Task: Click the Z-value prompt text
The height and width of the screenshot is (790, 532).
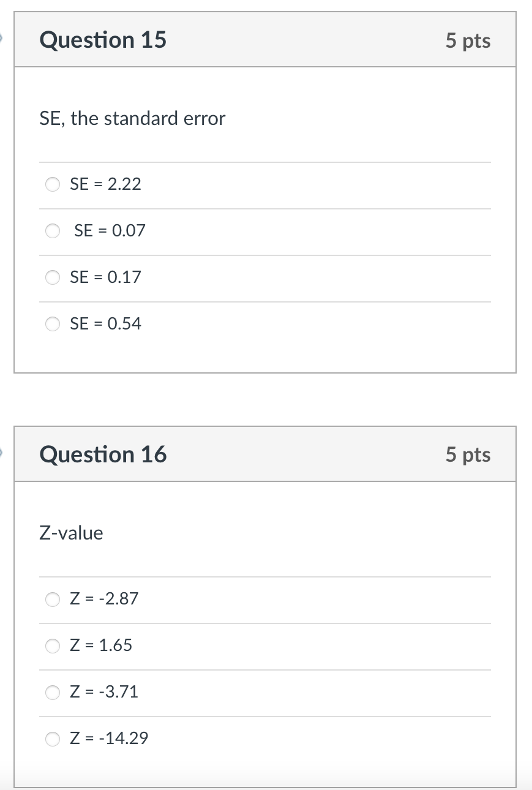Action: (72, 533)
